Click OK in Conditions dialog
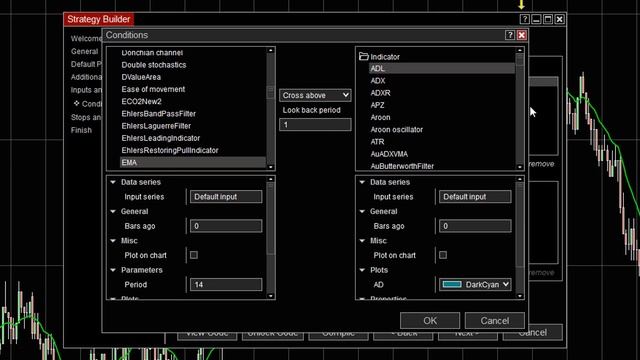The width and height of the screenshot is (640, 360). coord(430,320)
